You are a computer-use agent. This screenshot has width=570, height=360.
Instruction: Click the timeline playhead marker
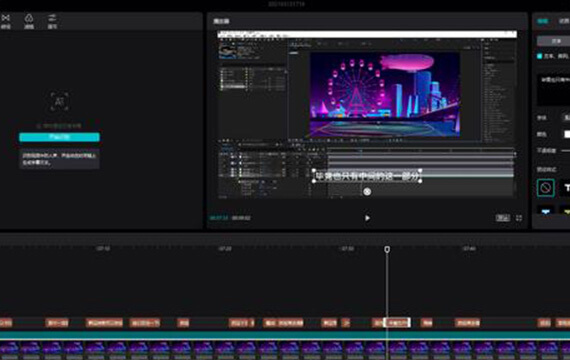tap(387, 249)
